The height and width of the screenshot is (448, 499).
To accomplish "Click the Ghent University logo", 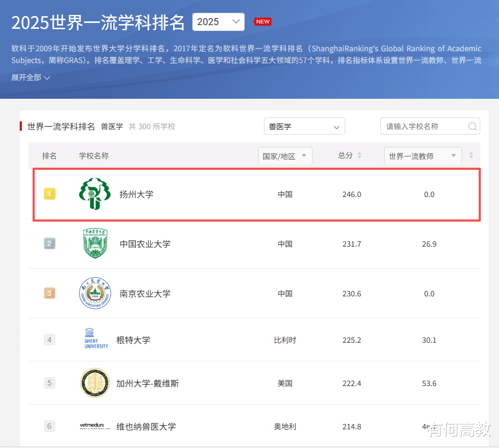I will [96, 339].
